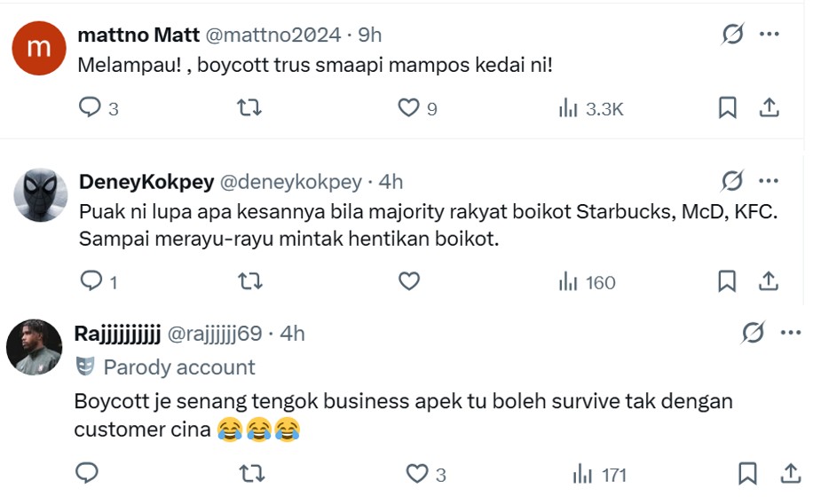Like DeneyKokpey's tweet

(x=408, y=282)
